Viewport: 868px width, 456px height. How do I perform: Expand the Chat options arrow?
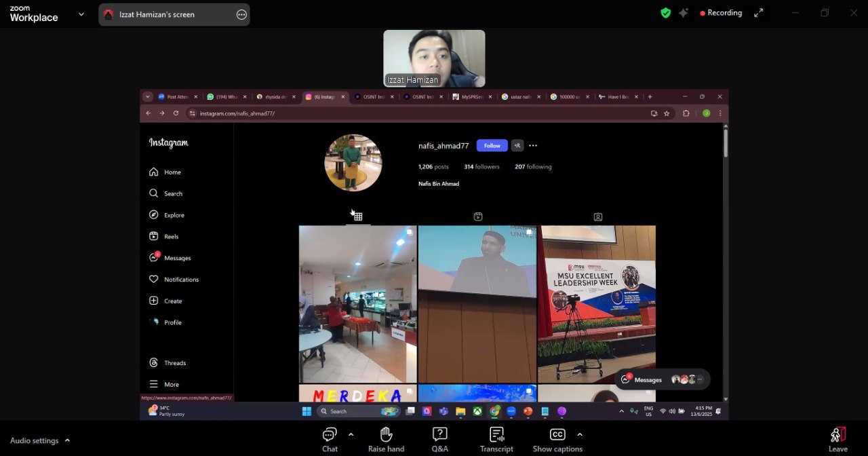click(351, 434)
